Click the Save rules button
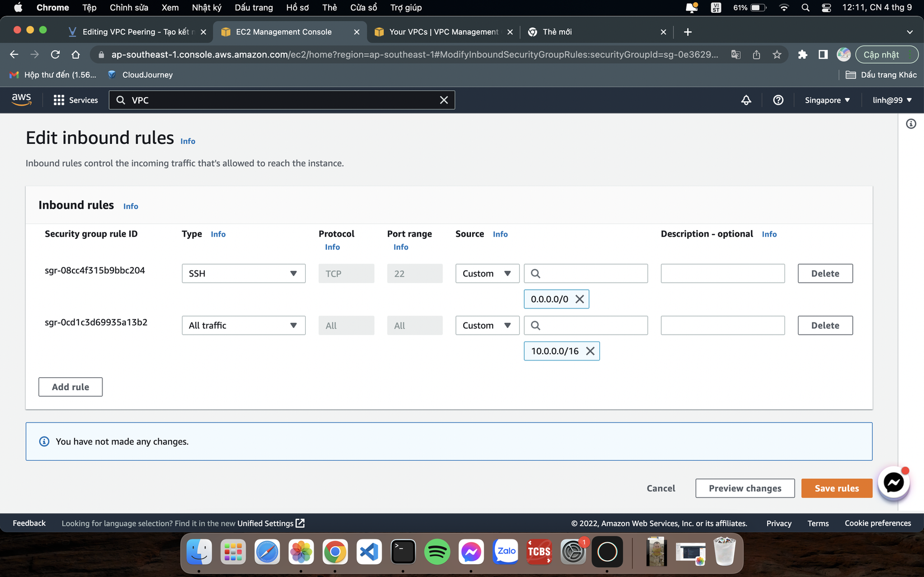The height and width of the screenshot is (577, 924). (x=837, y=488)
